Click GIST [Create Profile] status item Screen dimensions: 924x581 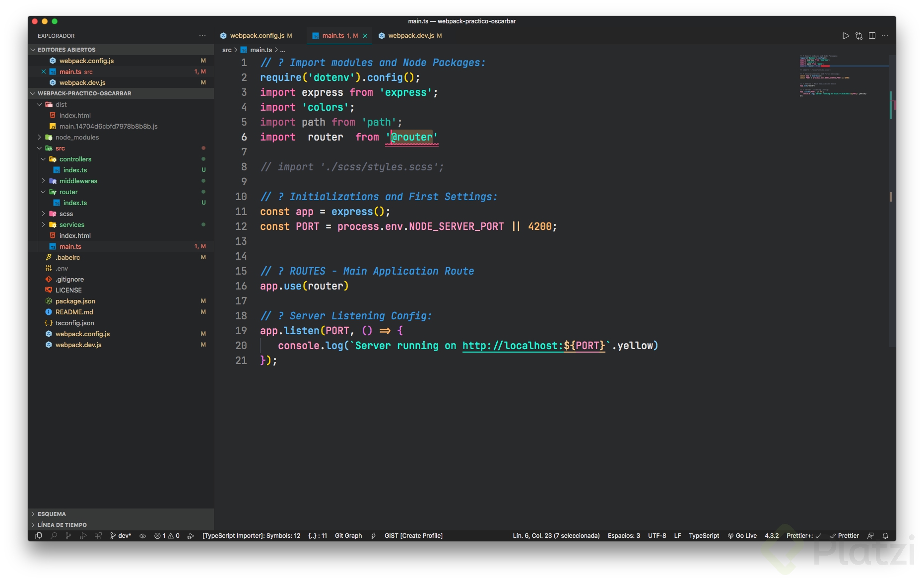(413, 536)
